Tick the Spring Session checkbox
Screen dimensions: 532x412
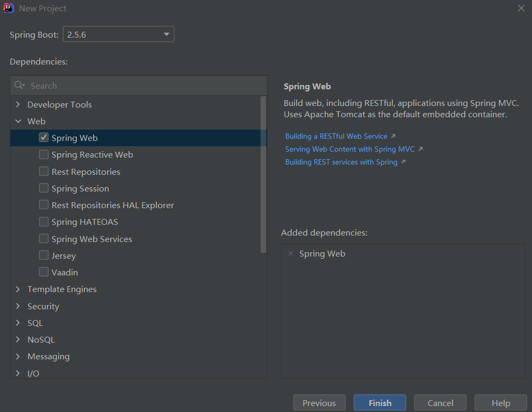[44, 188]
